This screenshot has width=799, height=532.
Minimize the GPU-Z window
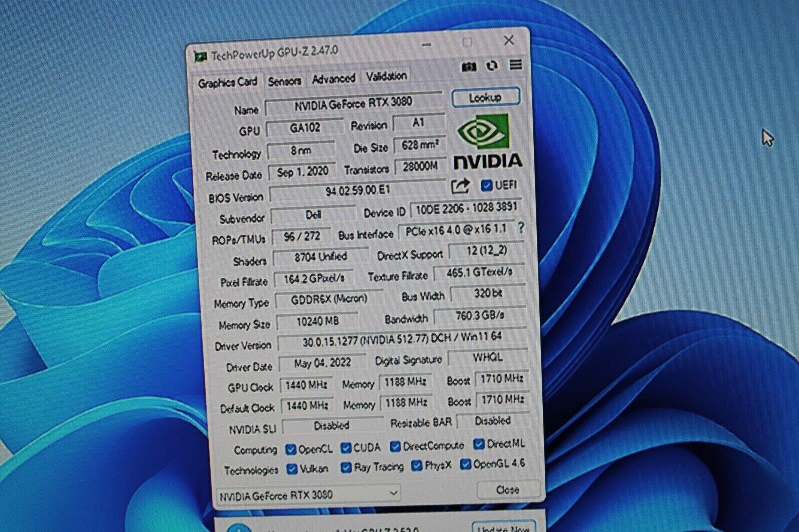tap(427, 45)
